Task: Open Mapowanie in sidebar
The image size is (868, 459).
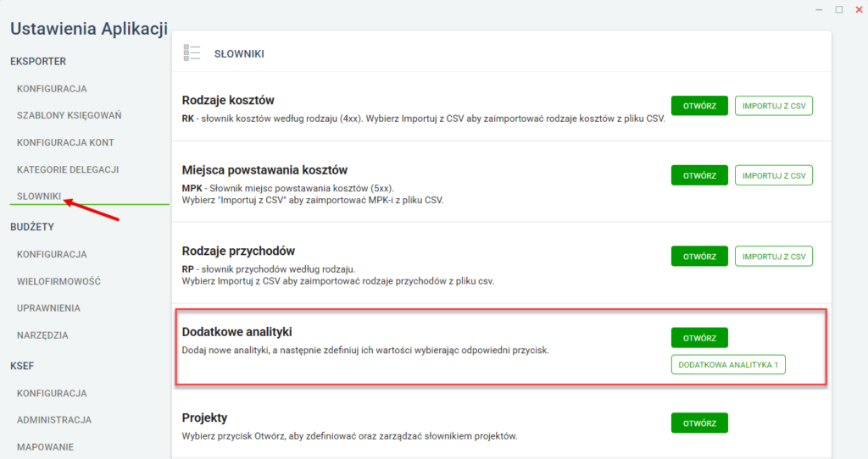Action: pos(46,447)
